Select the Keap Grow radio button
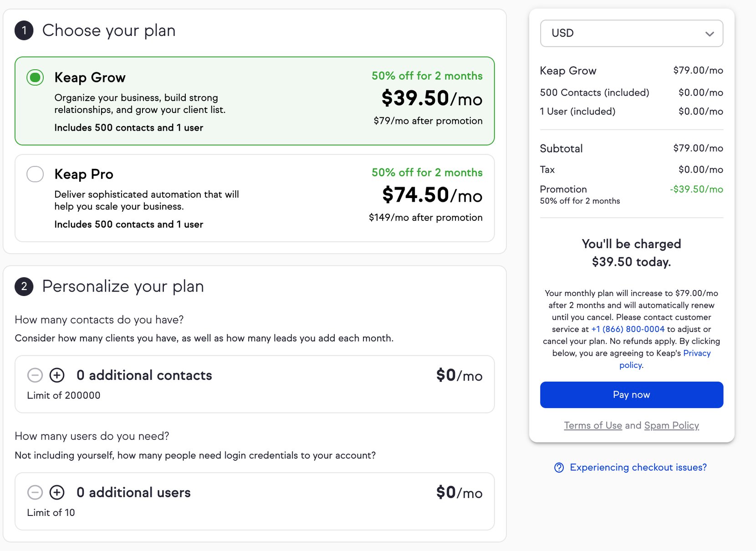This screenshot has width=756, height=551. click(x=35, y=77)
